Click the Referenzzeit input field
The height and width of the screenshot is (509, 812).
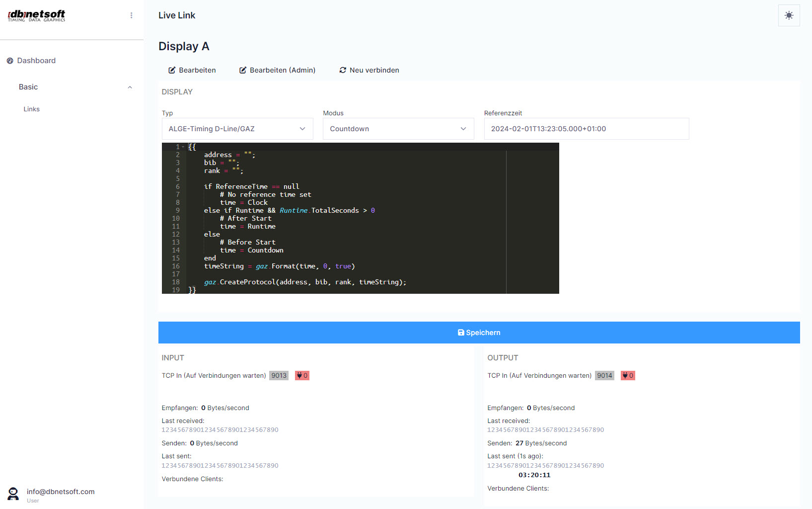pos(586,129)
